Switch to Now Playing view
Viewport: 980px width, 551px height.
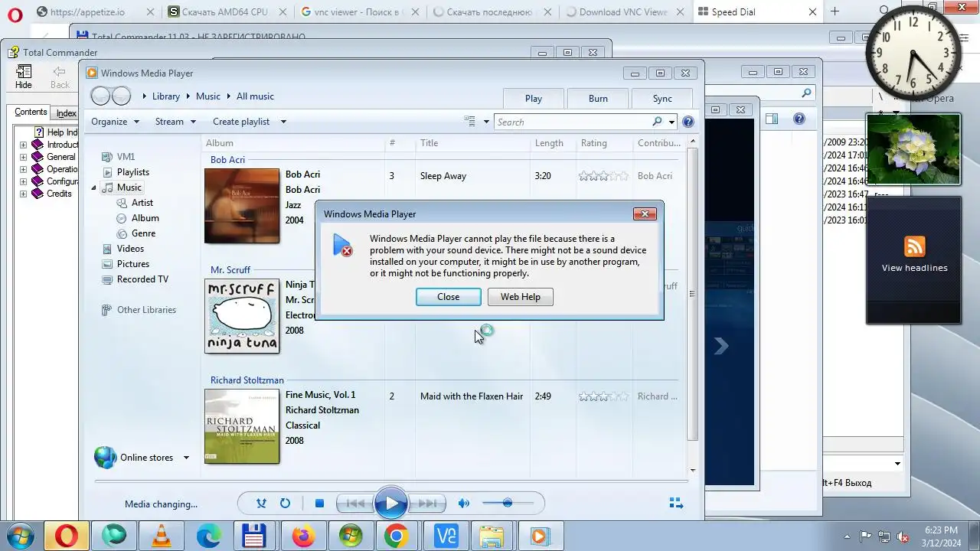pos(676,503)
